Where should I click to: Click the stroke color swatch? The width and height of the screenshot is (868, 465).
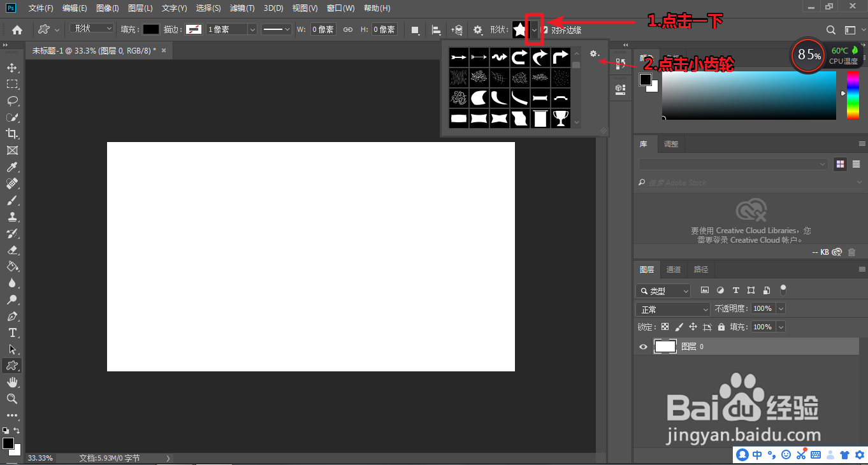coord(194,29)
